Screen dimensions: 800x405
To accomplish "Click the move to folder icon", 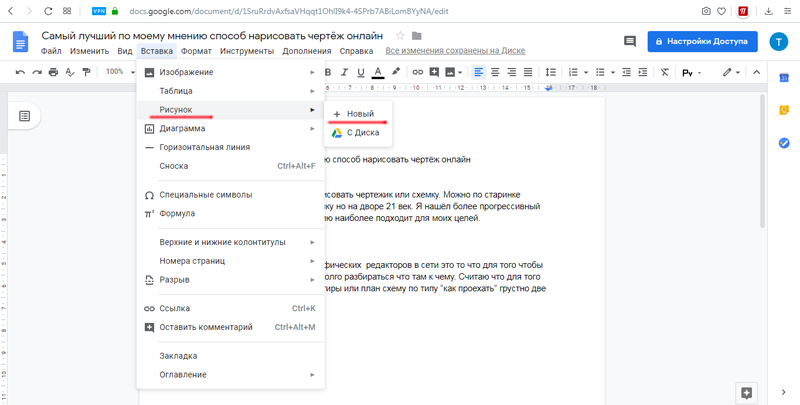I will tap(417, 36).
